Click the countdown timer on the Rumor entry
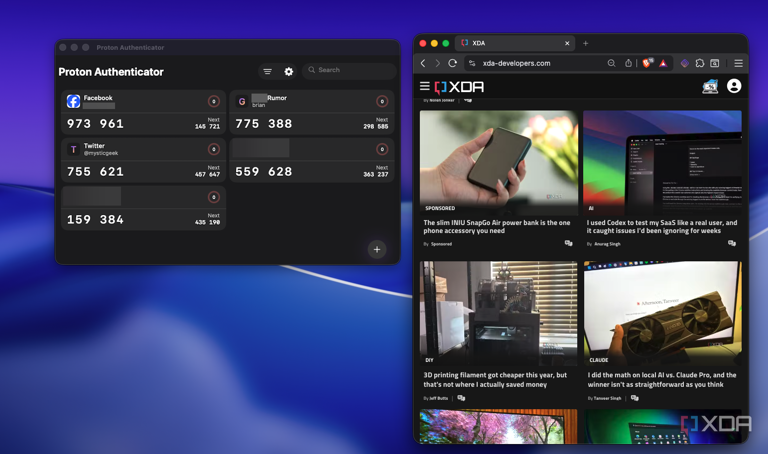 382,101
